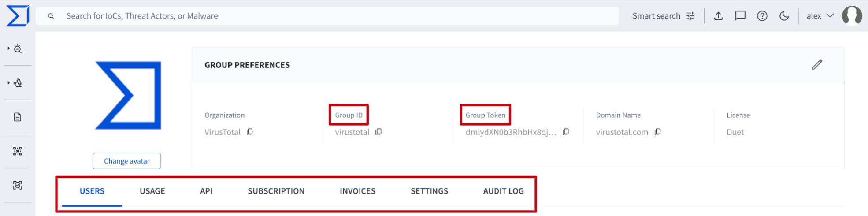Open the API tab

click(206, 191)
